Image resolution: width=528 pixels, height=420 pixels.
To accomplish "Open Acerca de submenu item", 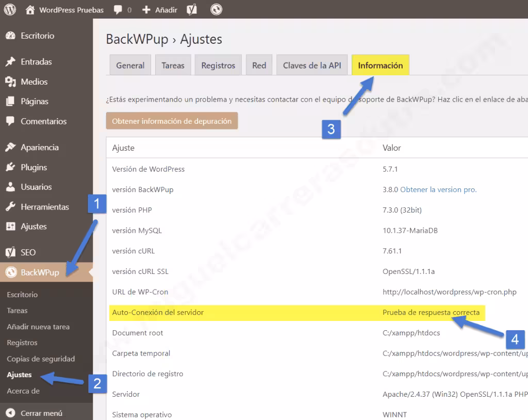I will coord(23,391).
